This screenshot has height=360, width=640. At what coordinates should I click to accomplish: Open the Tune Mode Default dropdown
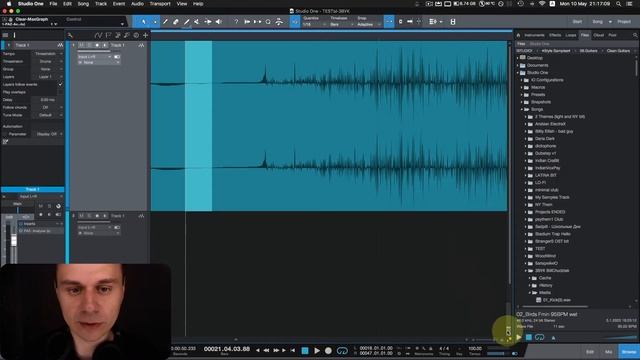(48, 115)
